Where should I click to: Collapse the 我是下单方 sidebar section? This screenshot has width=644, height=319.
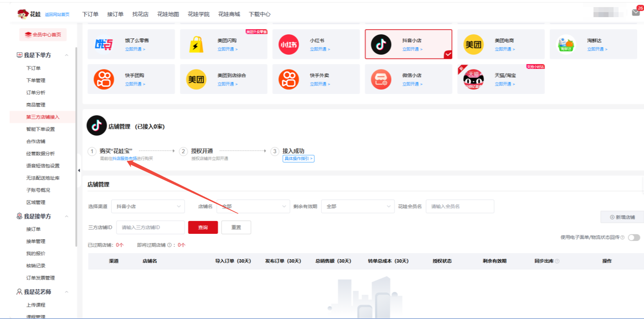66,55
